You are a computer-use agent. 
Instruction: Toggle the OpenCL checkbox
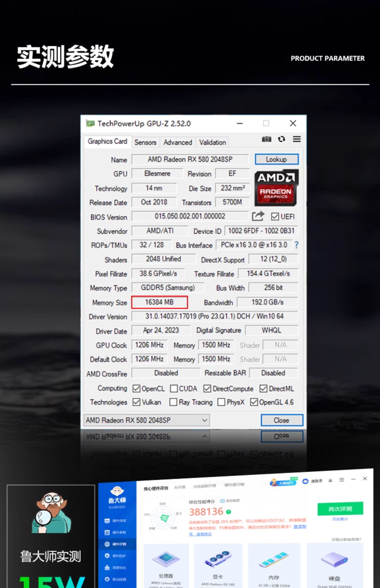click(136, 388)
